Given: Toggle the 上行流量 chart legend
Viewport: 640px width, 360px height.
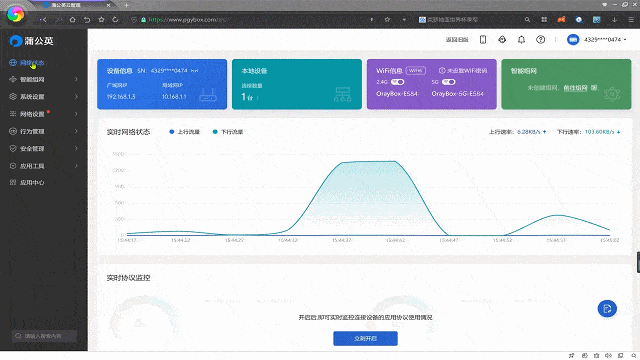Looking at the screenshot, I should 184,132.
